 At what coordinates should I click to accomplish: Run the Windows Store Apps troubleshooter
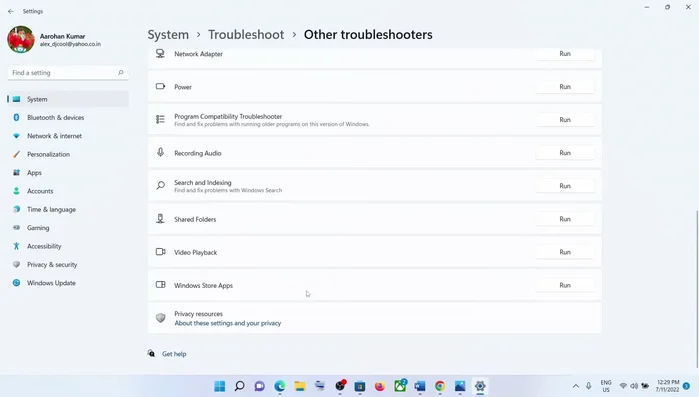tap(565, 285)
